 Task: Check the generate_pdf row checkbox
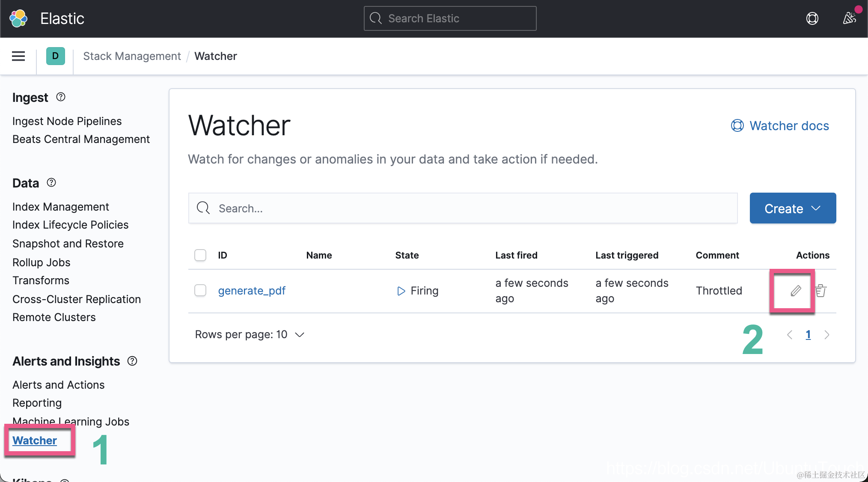(200, 291)
